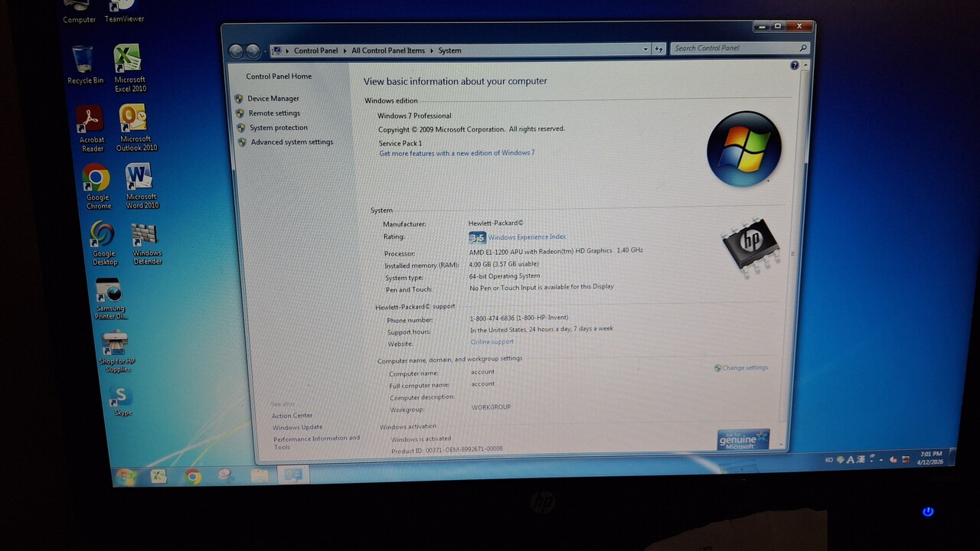This screenshot has width=980, height=551.
Task: Select All Control Panel Items breadcrumb
Action: (x=387, y=51)
